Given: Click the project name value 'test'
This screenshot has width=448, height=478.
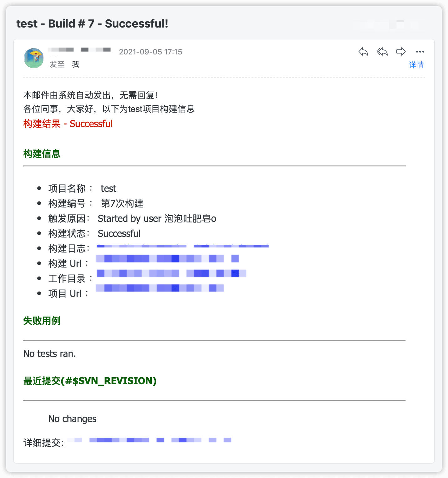Looking at the screenshot, I should (108, 189).
